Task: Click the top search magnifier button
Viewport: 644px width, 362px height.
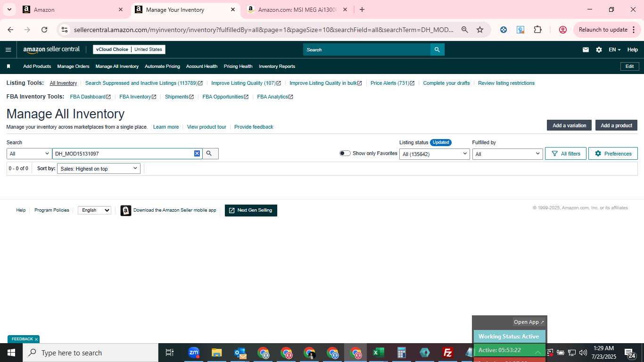Action: coord(437,49)
